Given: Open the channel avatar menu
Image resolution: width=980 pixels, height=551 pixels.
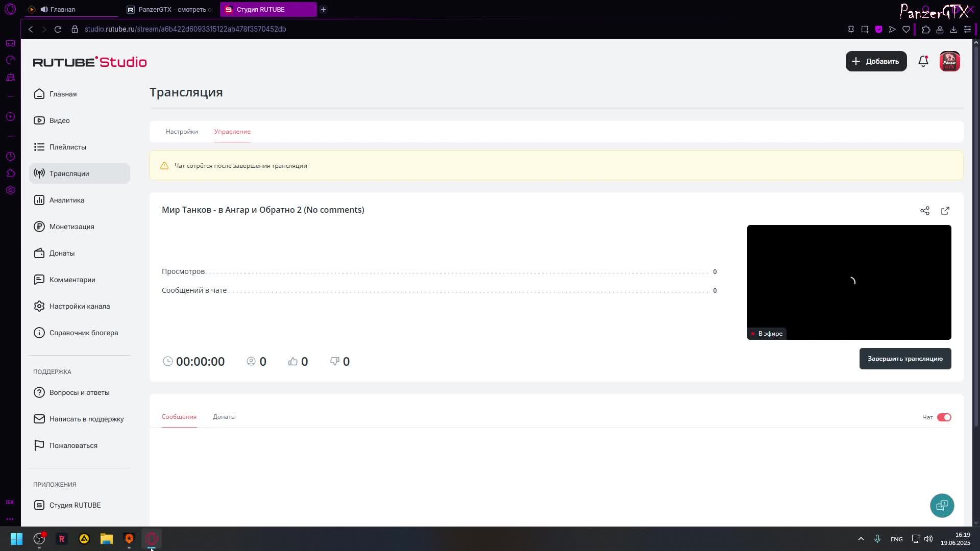Looking at the screenshot, I should click(x=949, y=61).
